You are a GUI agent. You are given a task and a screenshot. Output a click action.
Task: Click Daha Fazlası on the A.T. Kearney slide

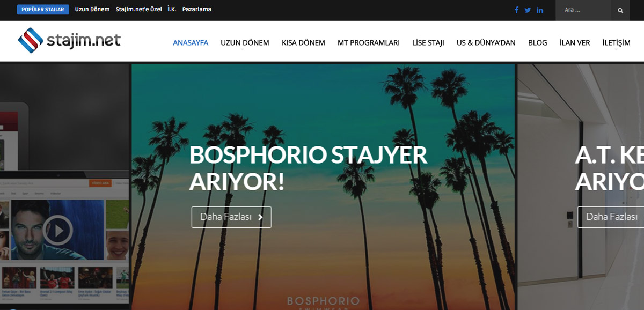point(611,217)
